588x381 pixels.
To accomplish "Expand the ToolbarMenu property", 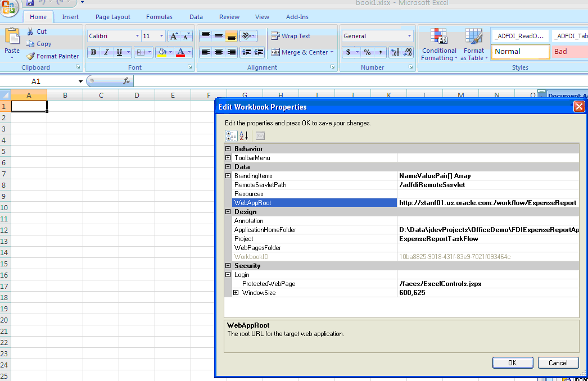I will tap(228, 158).
